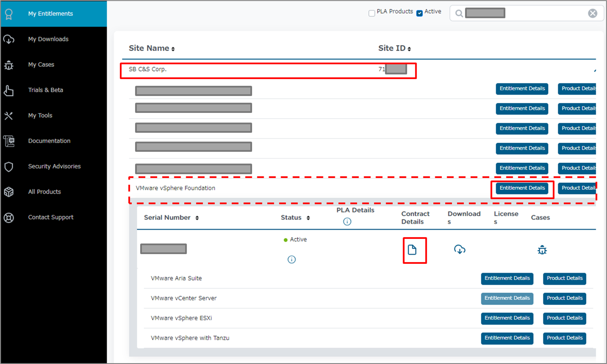This screenshot has height=364, width=607.
Task: Clear the search field with X icon
Action: pos(593,14)
